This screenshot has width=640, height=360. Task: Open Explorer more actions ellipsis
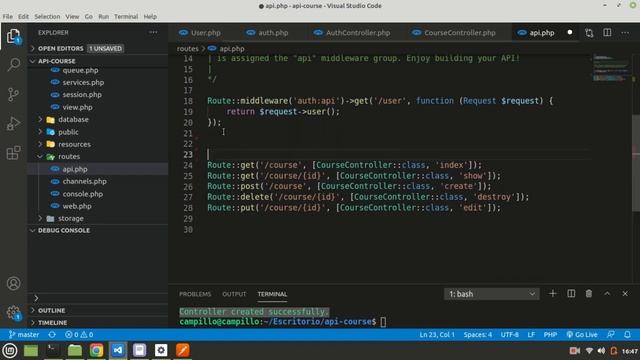[153, 32]
